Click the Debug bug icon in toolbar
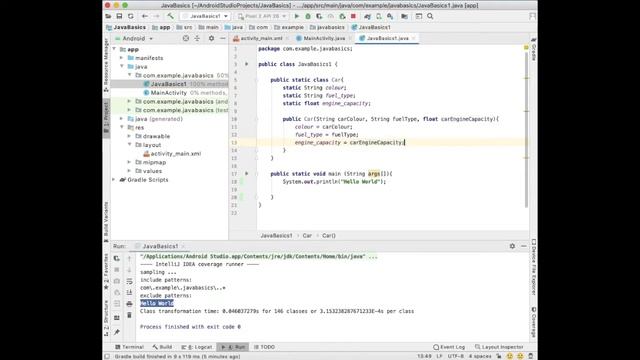This screenshot has width=640, height=360. pos(308,16)
